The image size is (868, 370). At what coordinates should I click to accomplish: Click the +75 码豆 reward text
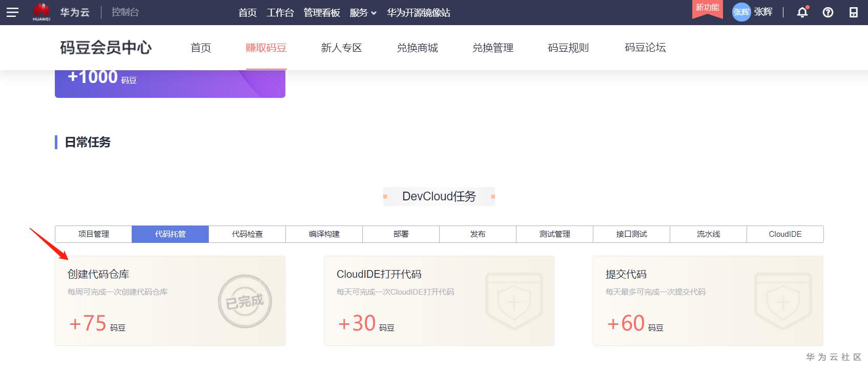point(97,323)
